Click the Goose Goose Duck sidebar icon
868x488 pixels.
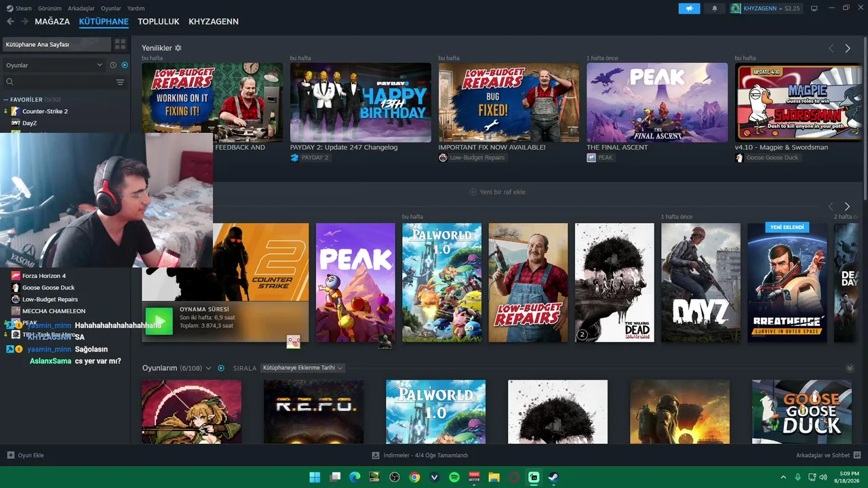coord(16,287)
